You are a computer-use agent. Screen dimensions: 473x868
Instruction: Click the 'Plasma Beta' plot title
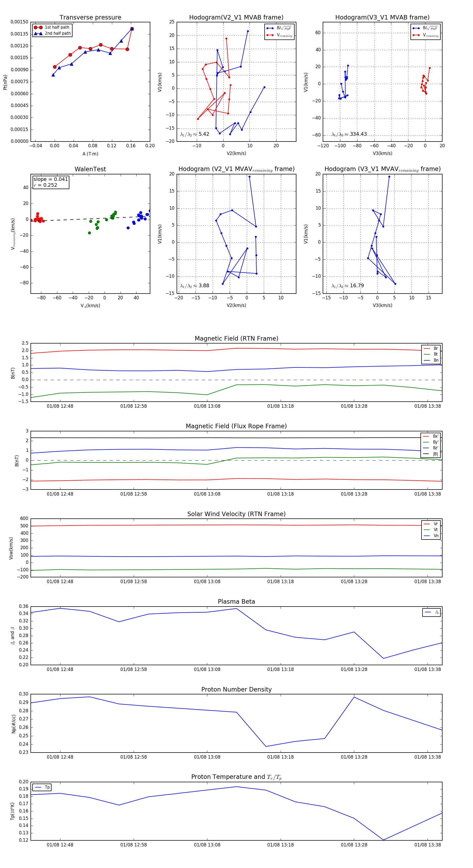tap(236, 602)
